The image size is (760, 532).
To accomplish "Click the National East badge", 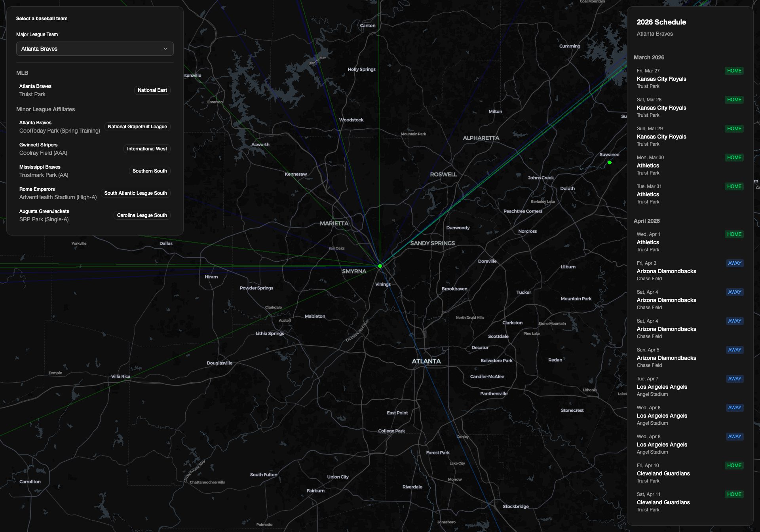I will pos(152,90).
